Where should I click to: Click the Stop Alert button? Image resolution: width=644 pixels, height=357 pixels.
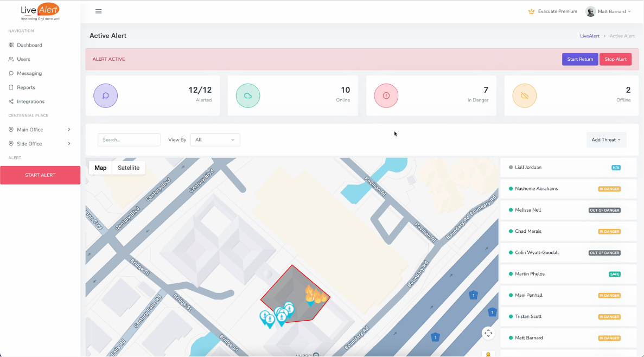pyautogui.click(x=615, y=59)
